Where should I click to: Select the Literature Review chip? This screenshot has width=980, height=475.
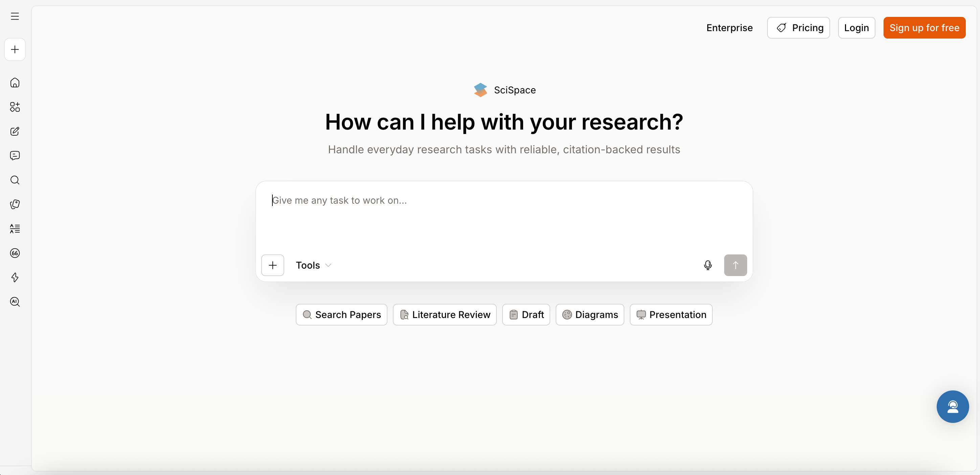[445, 315]
